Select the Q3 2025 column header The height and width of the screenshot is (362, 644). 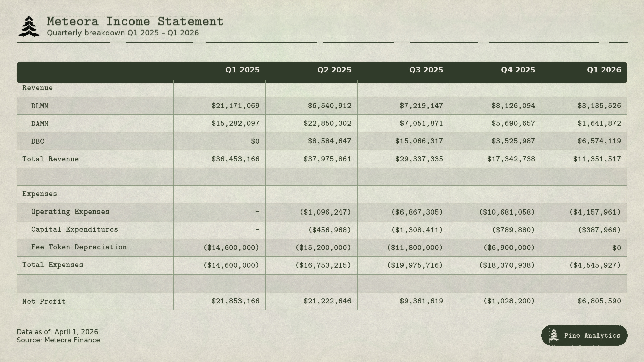tap(426, 70)
